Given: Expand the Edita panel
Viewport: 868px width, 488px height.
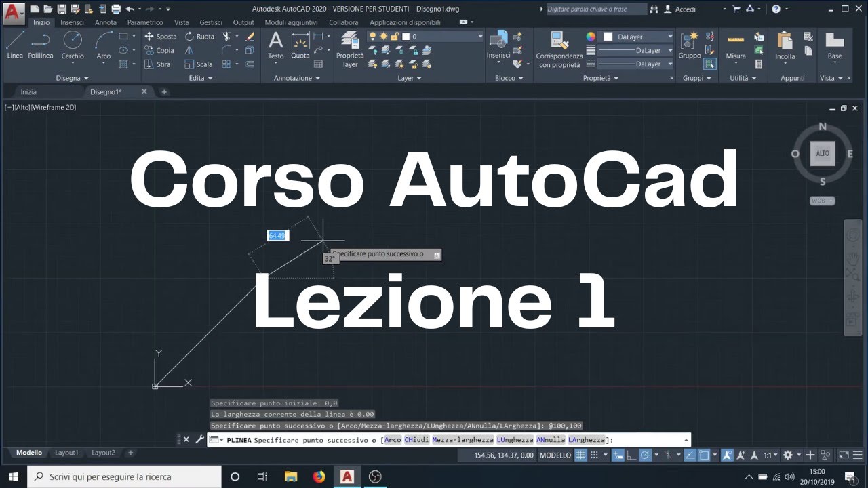Looking at the screenshot, I should (x=201, y=78).
